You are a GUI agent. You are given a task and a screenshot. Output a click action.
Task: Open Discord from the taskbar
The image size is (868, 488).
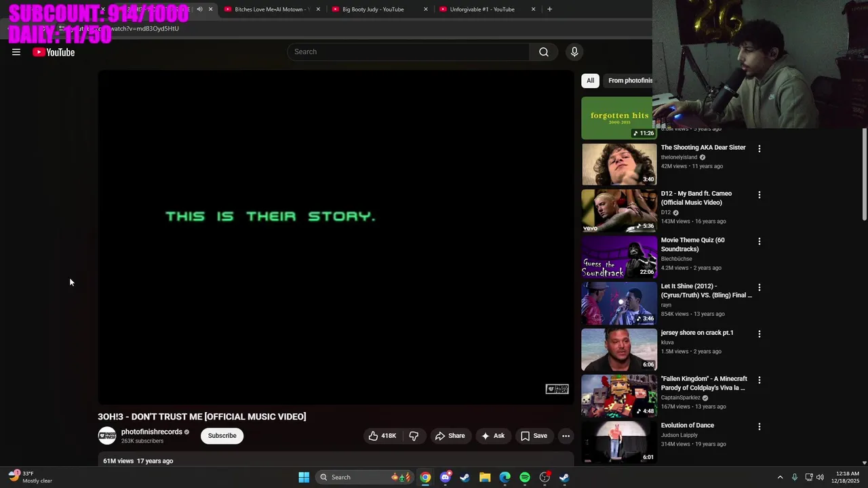pos(445,477)
